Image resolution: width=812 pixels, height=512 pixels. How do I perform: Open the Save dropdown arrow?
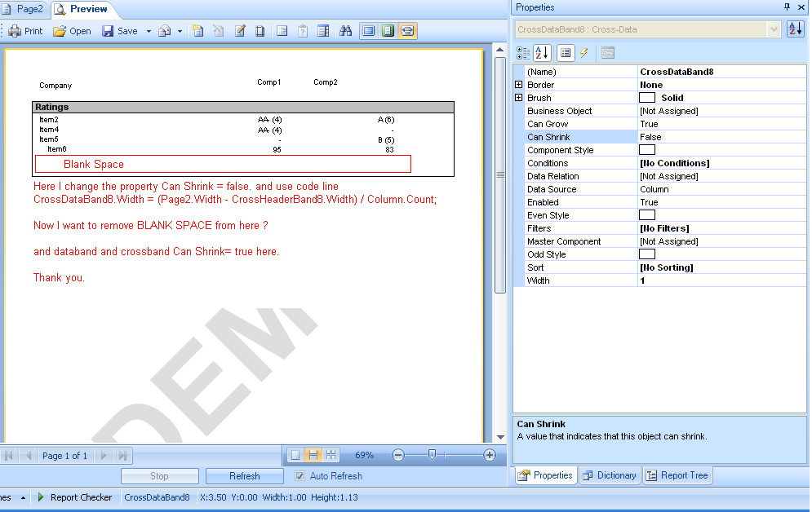click(149, 31)
